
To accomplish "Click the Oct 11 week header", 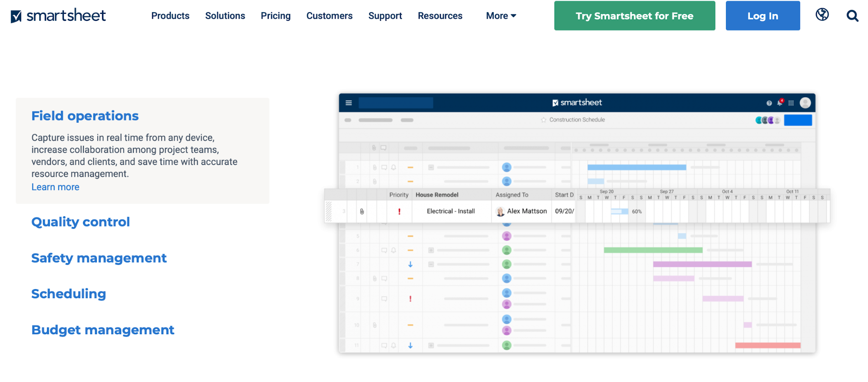I will pyautogui.click(x=792, y=191).
